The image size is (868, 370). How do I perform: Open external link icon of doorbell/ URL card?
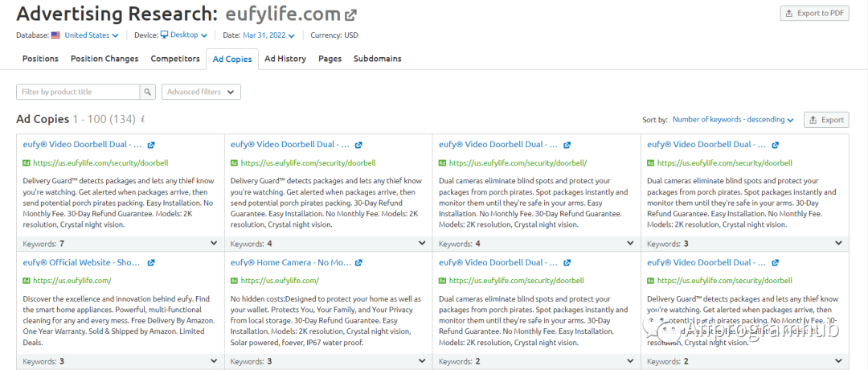pos(567,145)
